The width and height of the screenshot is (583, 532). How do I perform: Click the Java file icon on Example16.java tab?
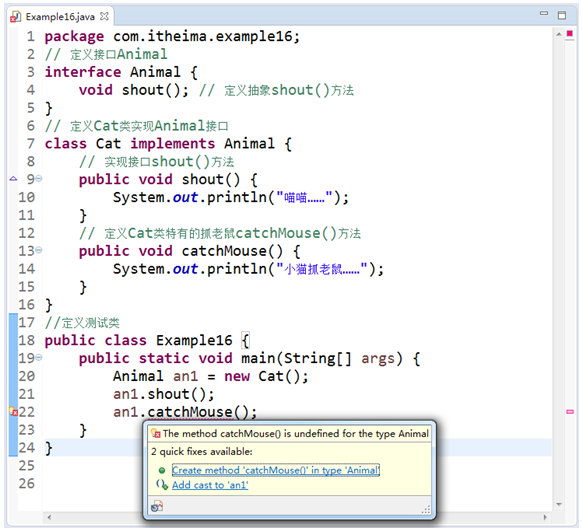pyautogui.click(x=16, y=17)
